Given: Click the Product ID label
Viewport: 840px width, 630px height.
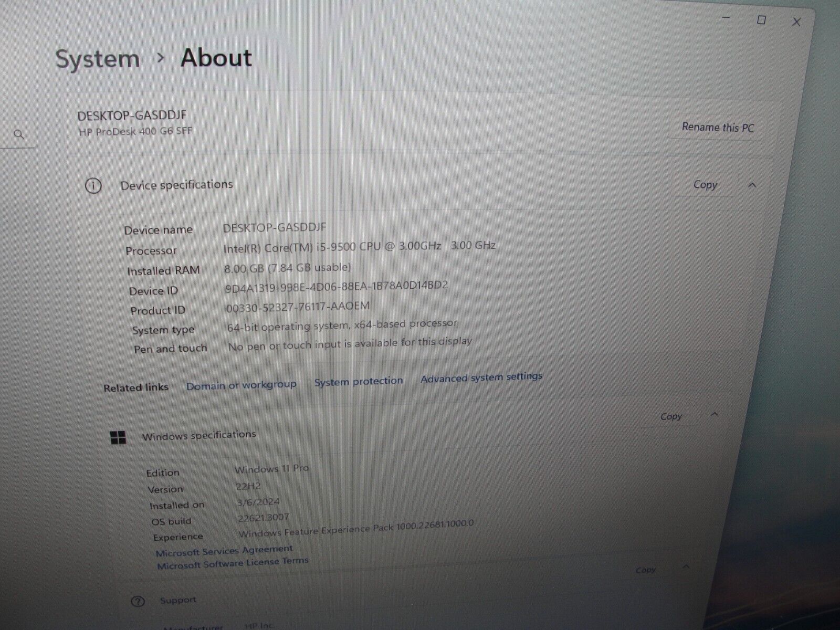Looking at the screenshot, I should (158, 311).
